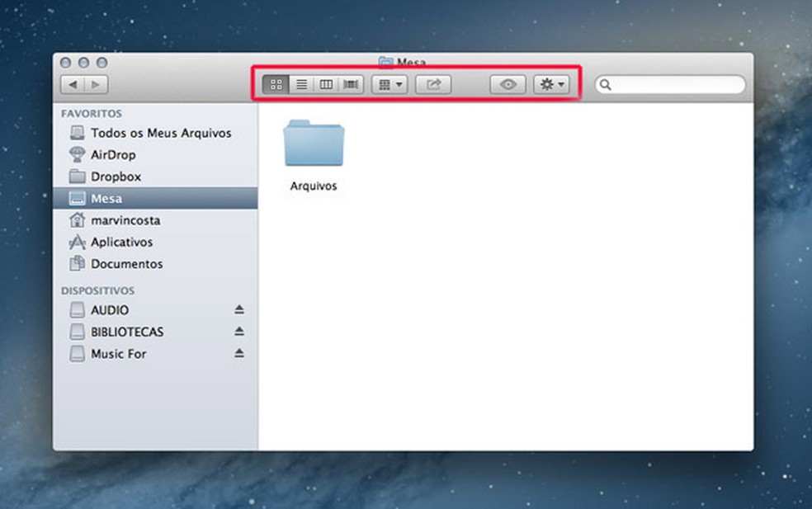This screenshot has width=812, height=509.
Task: Switch to list view
Action: click(301, 84)
